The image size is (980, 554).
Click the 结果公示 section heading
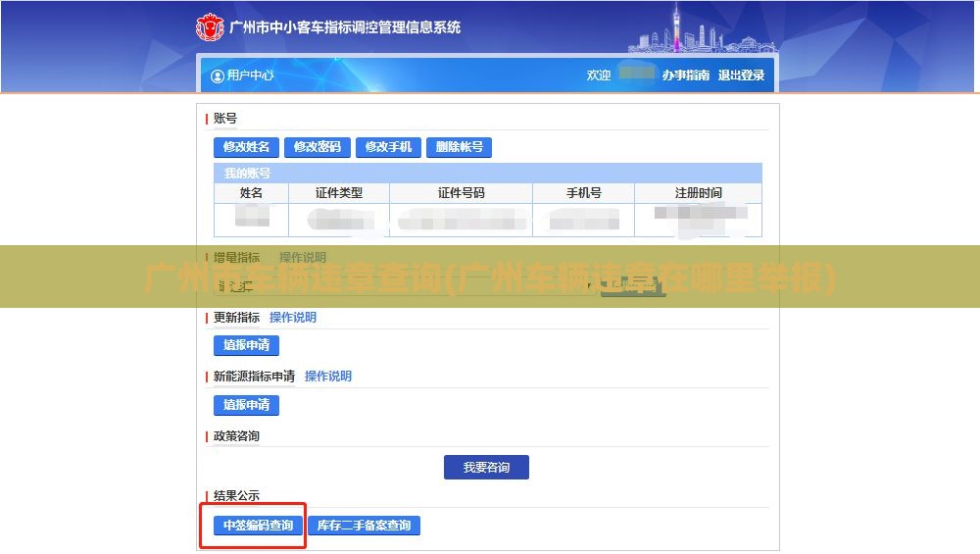click(236, 496)
